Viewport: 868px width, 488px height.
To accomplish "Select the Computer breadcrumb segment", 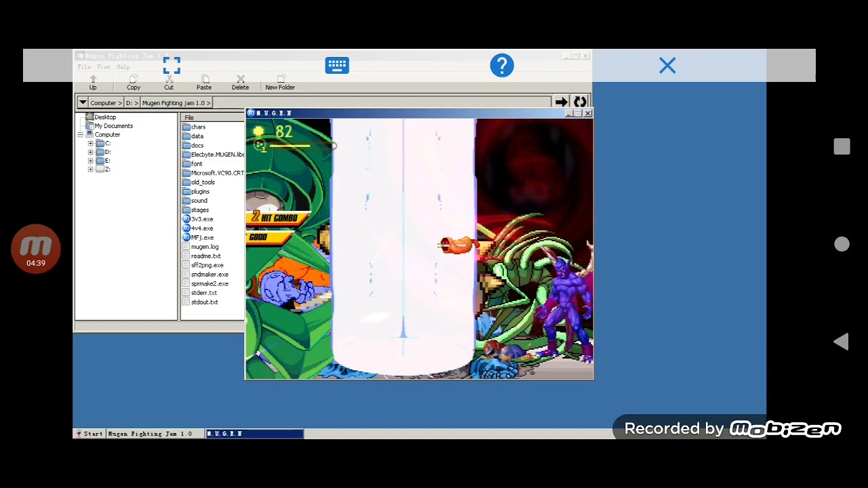I will click(105, 103).
